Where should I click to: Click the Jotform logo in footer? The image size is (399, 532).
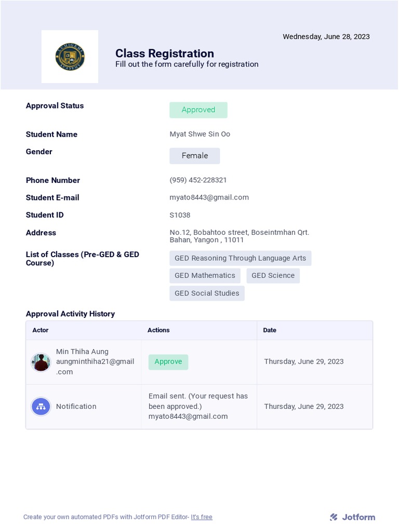pyautogui.click(x=352, y=517)
